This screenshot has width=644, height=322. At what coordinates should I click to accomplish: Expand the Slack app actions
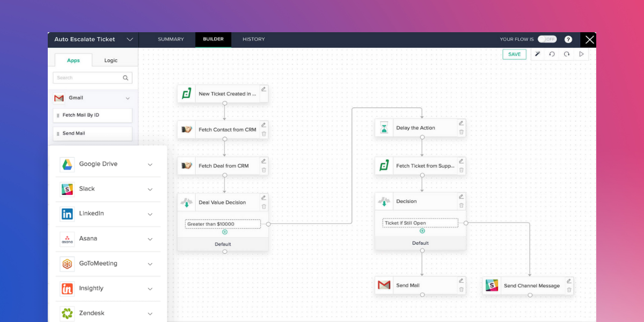(150, 189)
